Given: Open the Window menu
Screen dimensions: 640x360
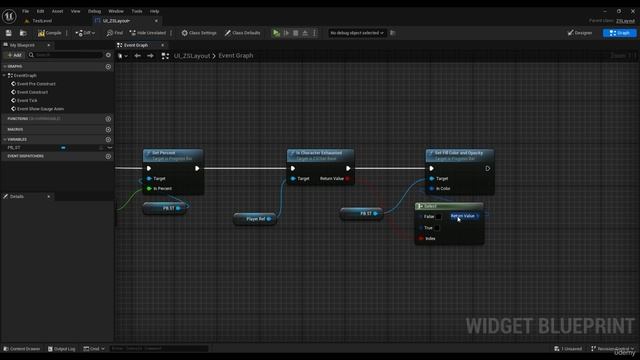Looking at the screenshot, I should 116,11.
